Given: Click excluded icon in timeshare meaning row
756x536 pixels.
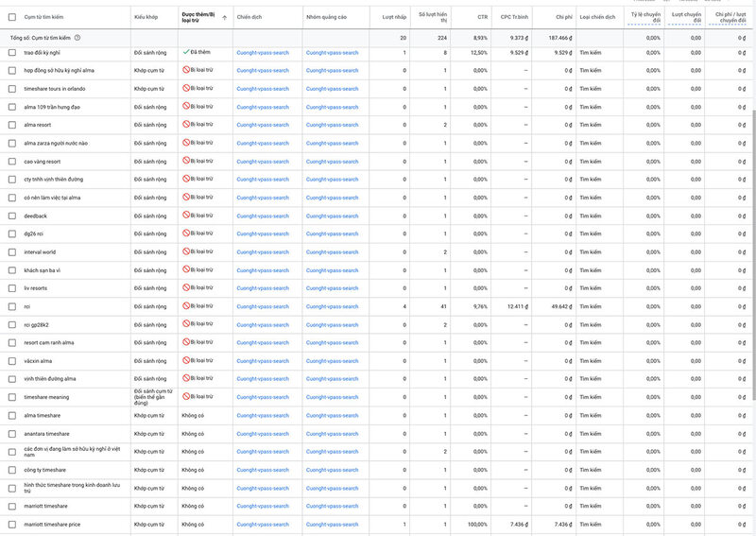Looking at the screenshot, I should tap(186, 397).
